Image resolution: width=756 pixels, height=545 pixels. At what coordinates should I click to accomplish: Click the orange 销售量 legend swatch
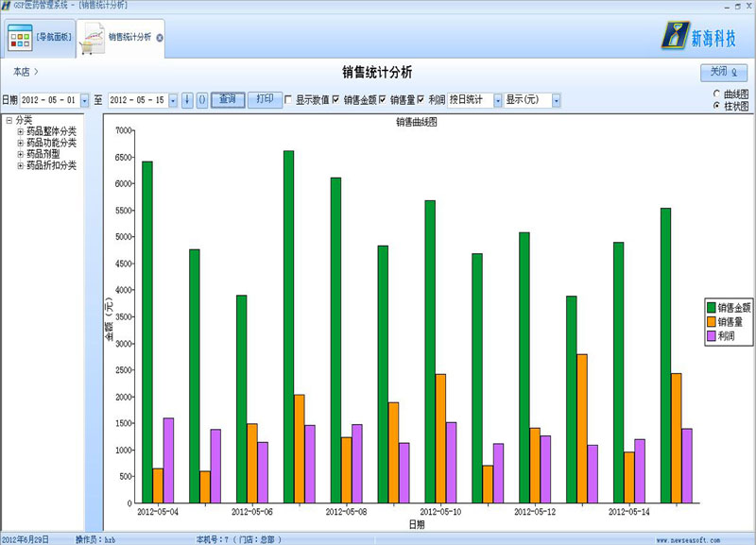click(x=712, y=321)
